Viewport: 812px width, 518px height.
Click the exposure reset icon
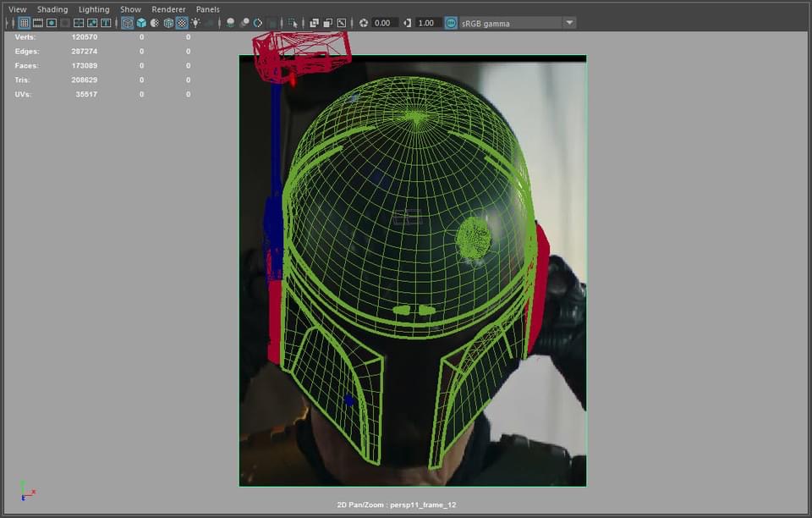(364, 23)
